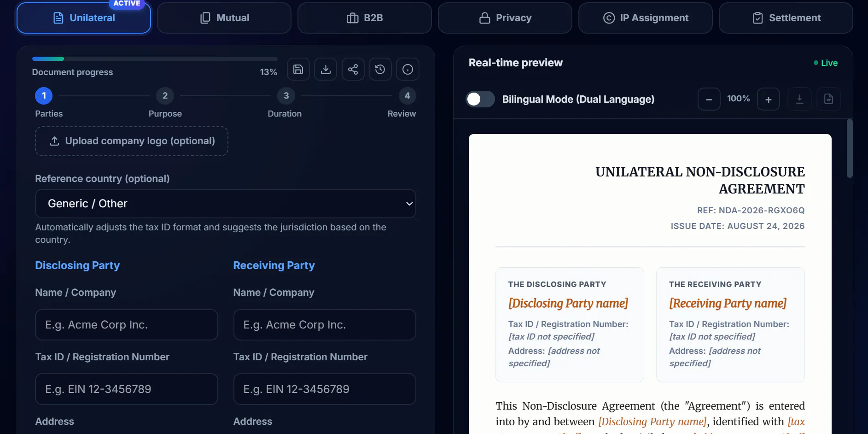Click the REF: NDA-2026-RGXO6Q text
The image size is (868, 434).
coord(751,211)
